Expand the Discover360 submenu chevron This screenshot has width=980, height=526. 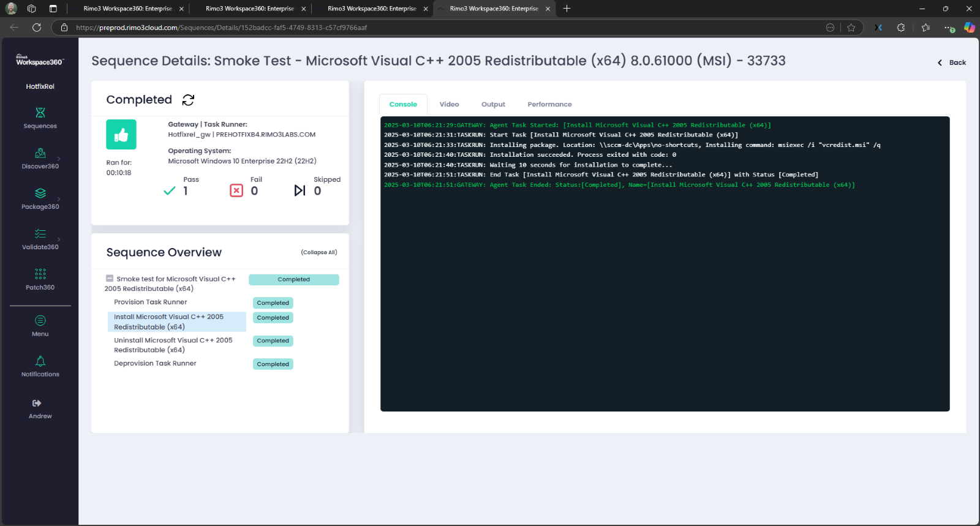59,159
